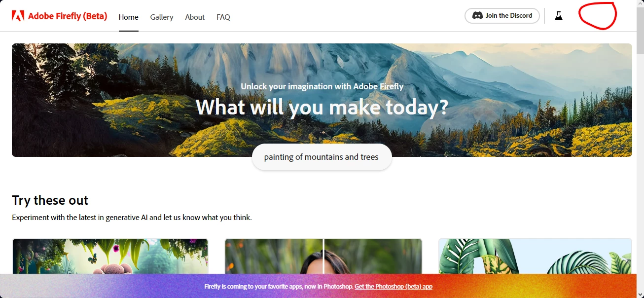Click the mountain landscape hero banner
Image resolution: width=644 pixels, height=298 pixels.
tap(322, 100)
